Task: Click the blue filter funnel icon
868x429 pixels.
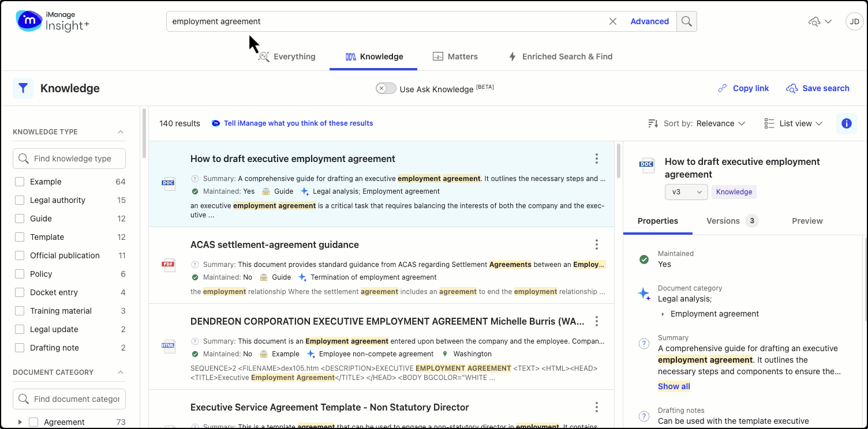Action: pos(23,88)
